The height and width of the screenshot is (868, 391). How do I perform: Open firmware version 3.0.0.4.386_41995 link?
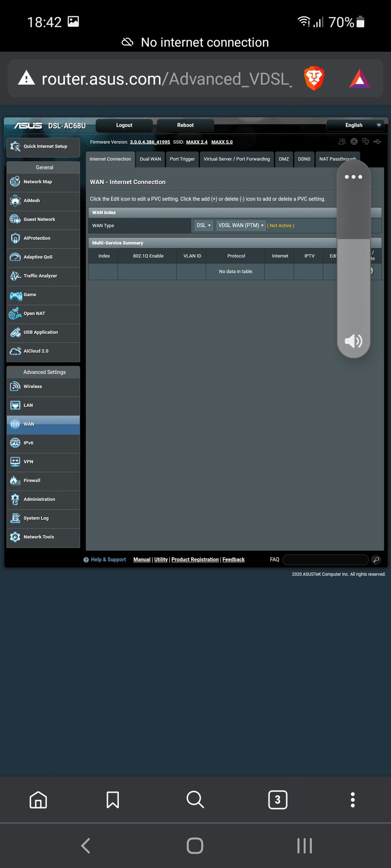pos(150,142)
